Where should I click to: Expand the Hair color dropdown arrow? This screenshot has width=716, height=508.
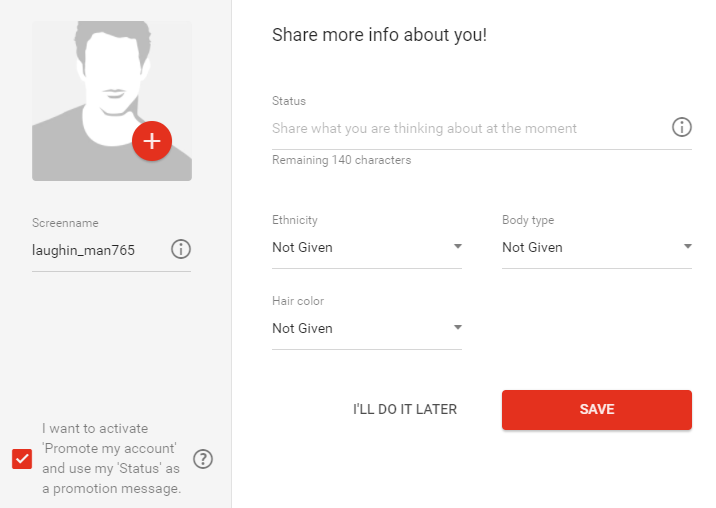point(458,328)
